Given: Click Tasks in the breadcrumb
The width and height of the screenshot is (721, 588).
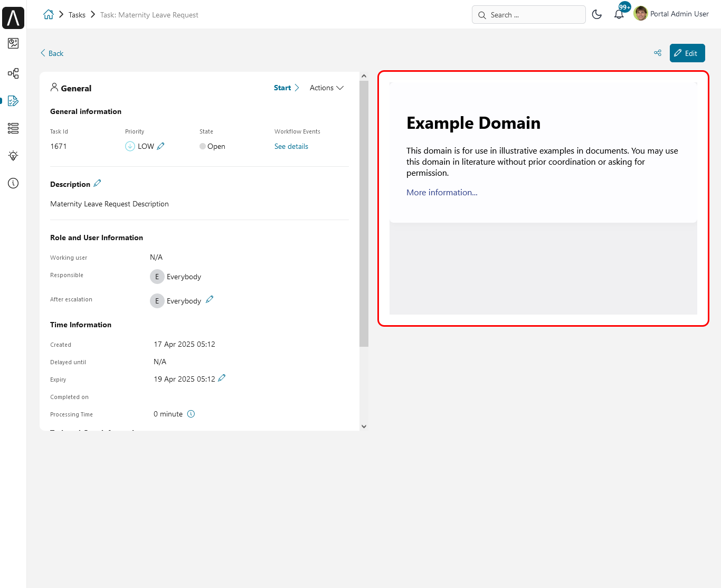Looking at the screenshot, I should coord(77,15).
